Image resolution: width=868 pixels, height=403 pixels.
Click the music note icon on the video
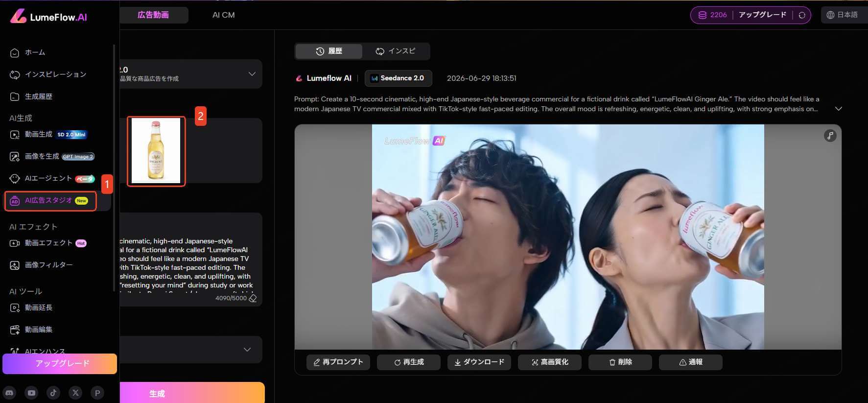[x=830, y=136]
